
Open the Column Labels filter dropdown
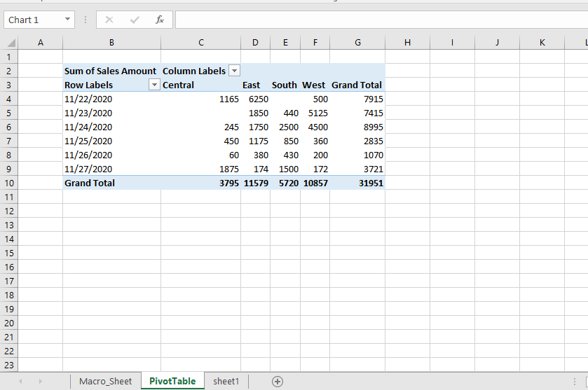click(x=234, y=71)
